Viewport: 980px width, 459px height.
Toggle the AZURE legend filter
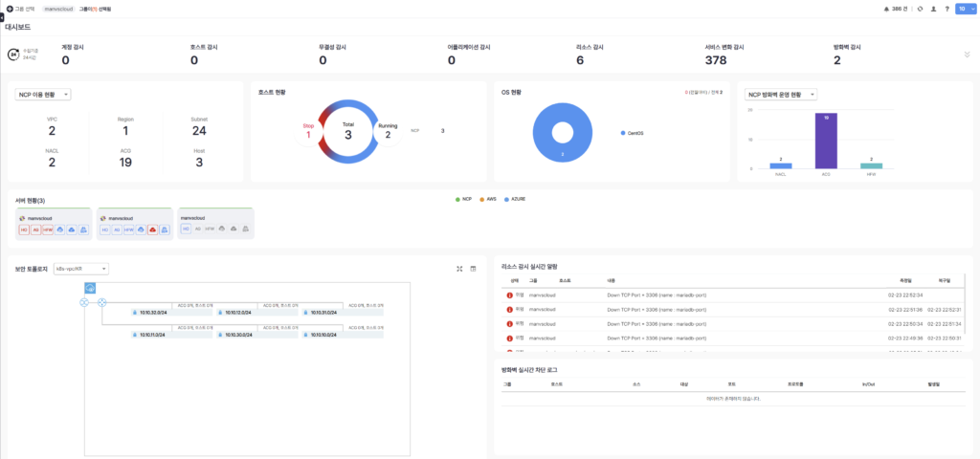(515, 199)
